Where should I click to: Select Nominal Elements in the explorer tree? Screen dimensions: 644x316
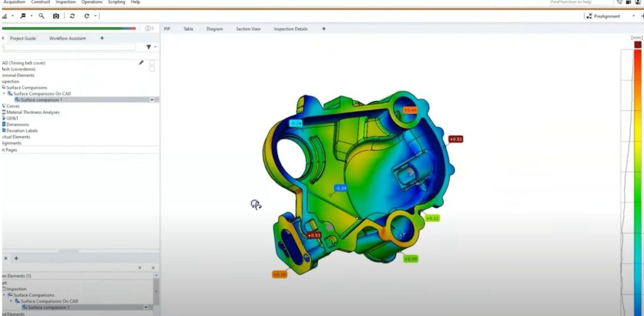coord(18,75)
